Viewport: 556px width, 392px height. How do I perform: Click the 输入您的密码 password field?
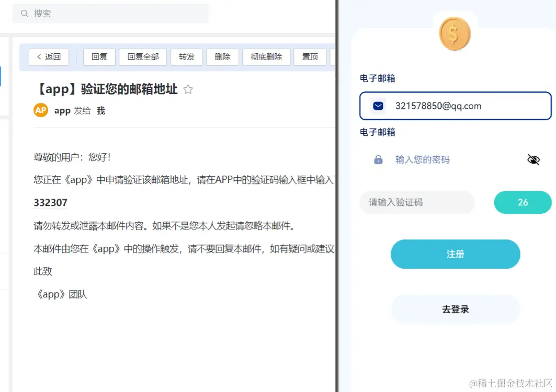[x=455, y=159]
